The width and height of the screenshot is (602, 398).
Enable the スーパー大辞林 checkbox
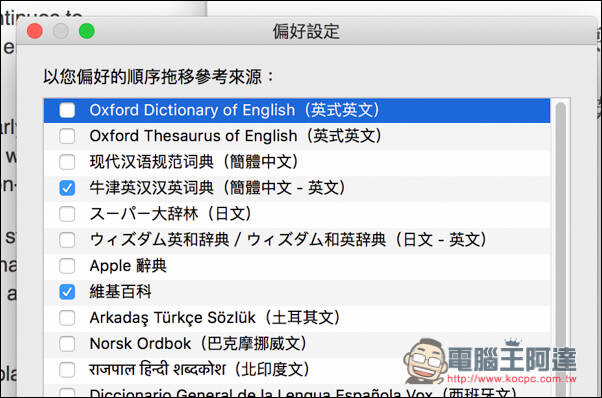coord(67,214)
